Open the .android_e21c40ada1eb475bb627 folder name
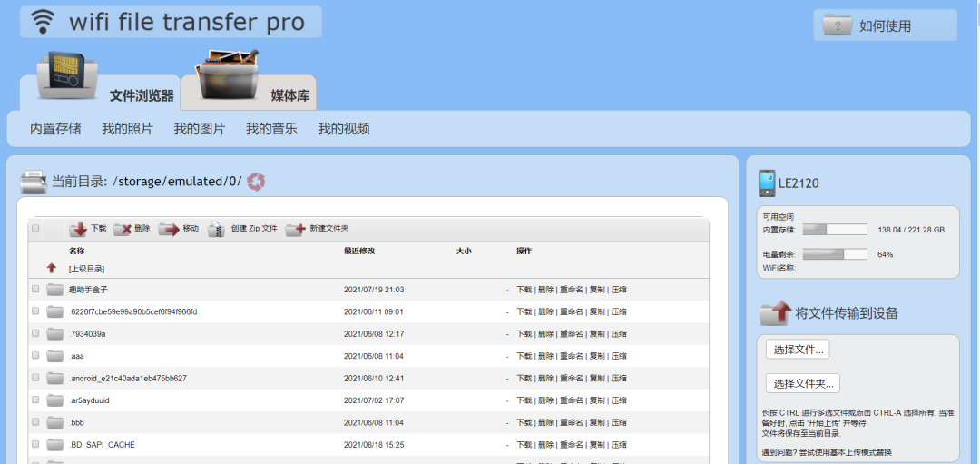 [128, 379]
